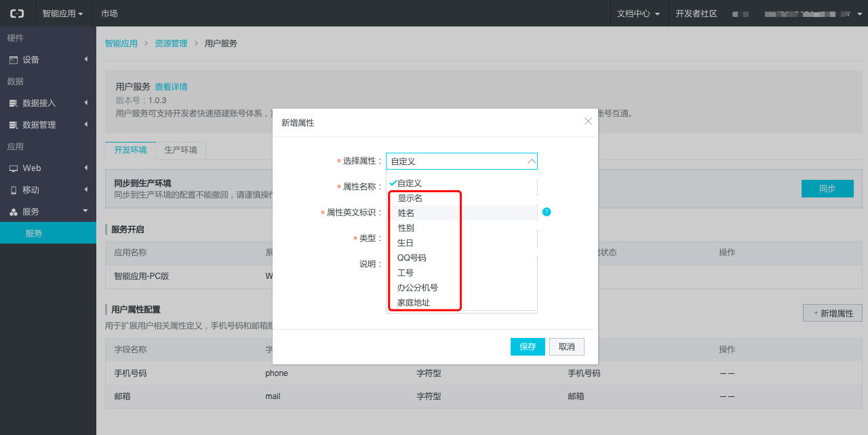Click the 数据管理 sidebar icon
Viewport: 868px width, 435px height.
click(x=14, y=125)
